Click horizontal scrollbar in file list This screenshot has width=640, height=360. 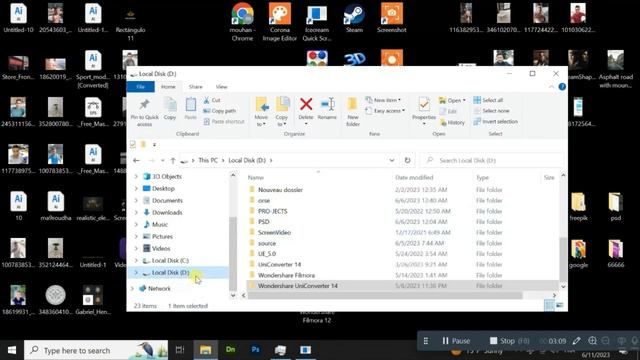click(385, 295)
